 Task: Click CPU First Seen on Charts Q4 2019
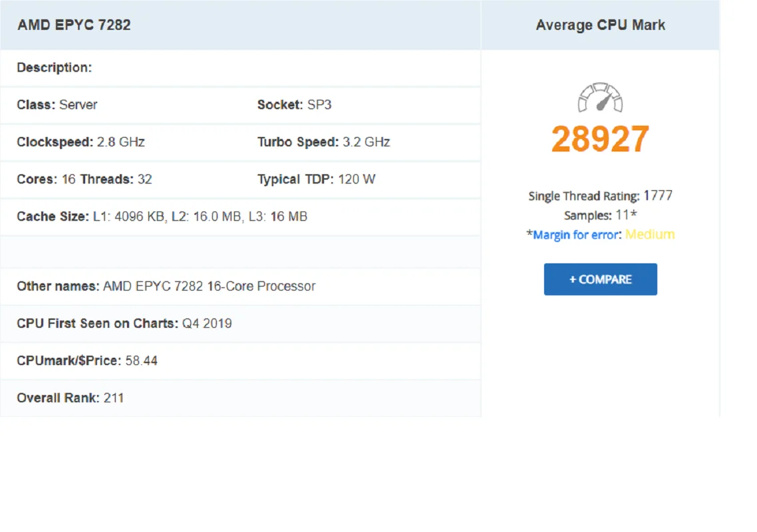[x=124, y=323]
